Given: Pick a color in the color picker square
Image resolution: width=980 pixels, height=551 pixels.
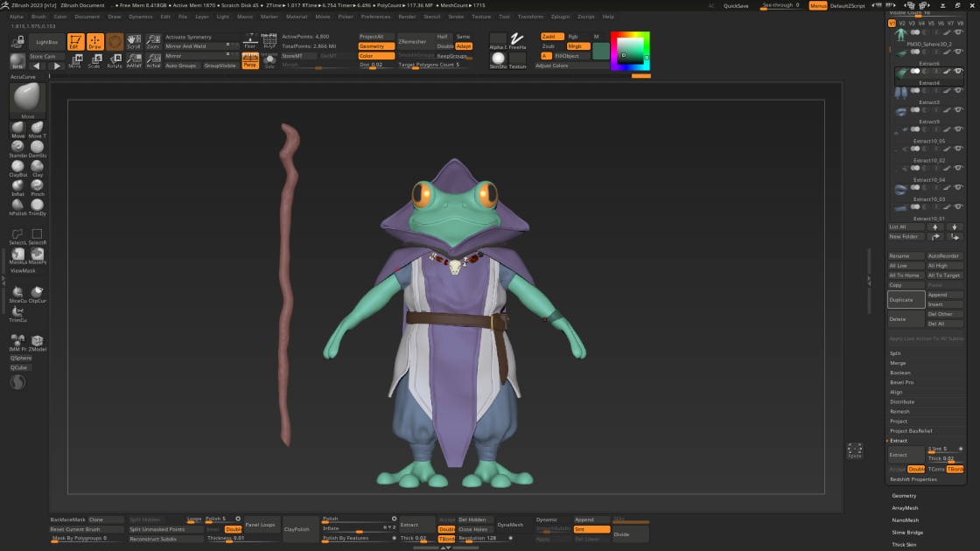Looking at the screenshot, I should (x=630, y=51).
